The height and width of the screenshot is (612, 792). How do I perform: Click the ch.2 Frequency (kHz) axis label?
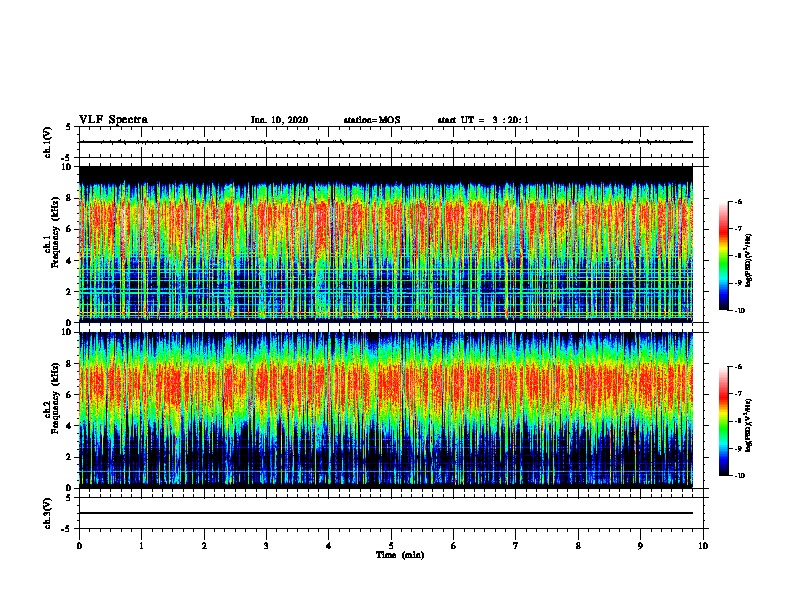coord(51,398)
